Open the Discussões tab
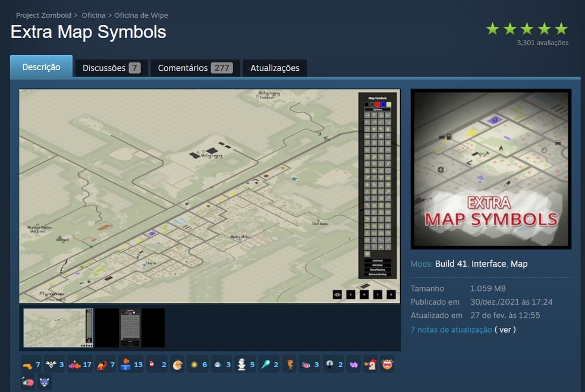This screenshot has width=585, height=392. click(111, 68)
